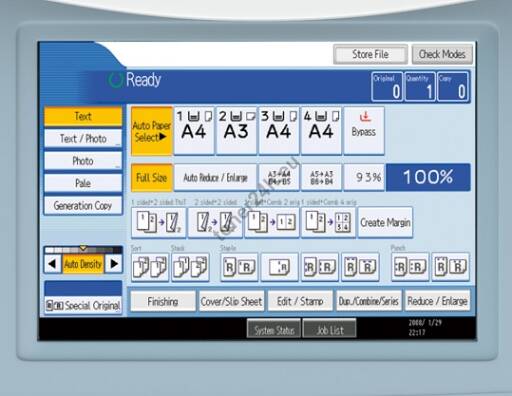The height and width of the screenshot is (396, 512).
Task: Enable Full Size copy ratio
Action: coord(152,178)
